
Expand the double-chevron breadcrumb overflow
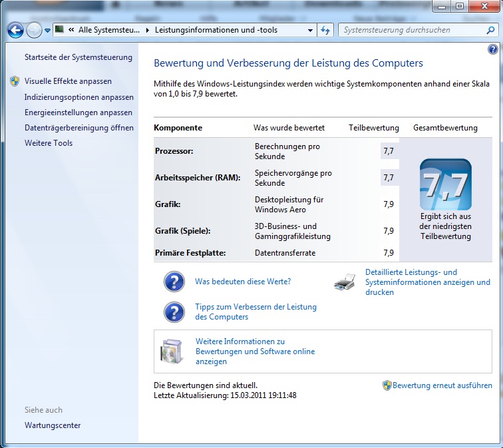71,30
